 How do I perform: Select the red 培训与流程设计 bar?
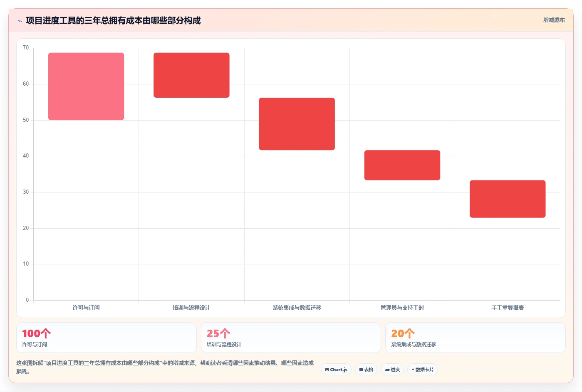pyautogui.click(x=191, y=75)
